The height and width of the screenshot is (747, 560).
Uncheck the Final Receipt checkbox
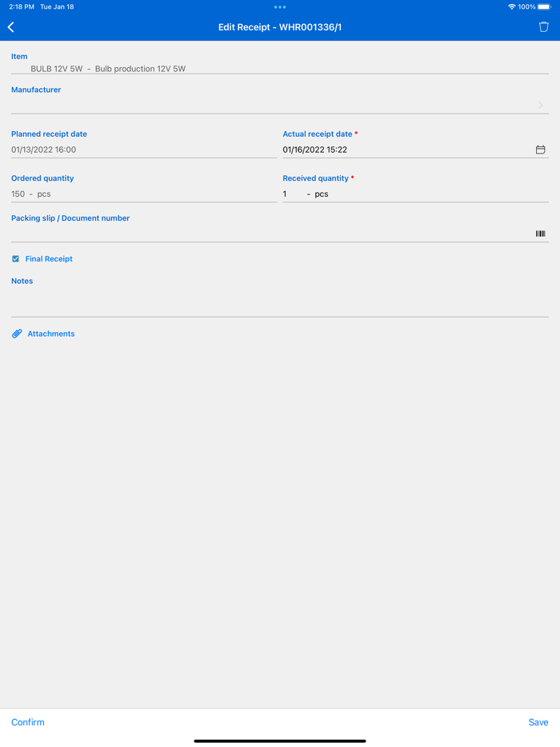click(x=15, y=258)
